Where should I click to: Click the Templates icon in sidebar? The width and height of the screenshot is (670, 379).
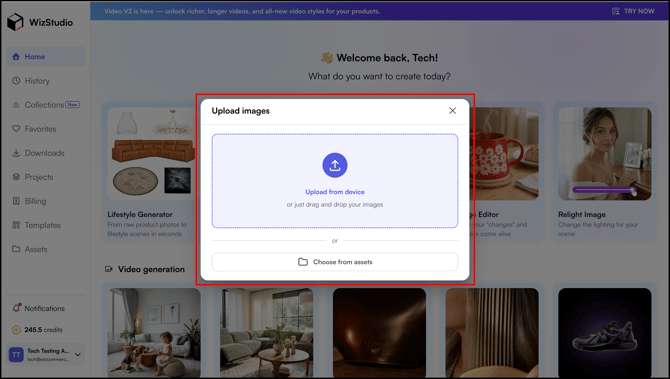tap(16, 225)
